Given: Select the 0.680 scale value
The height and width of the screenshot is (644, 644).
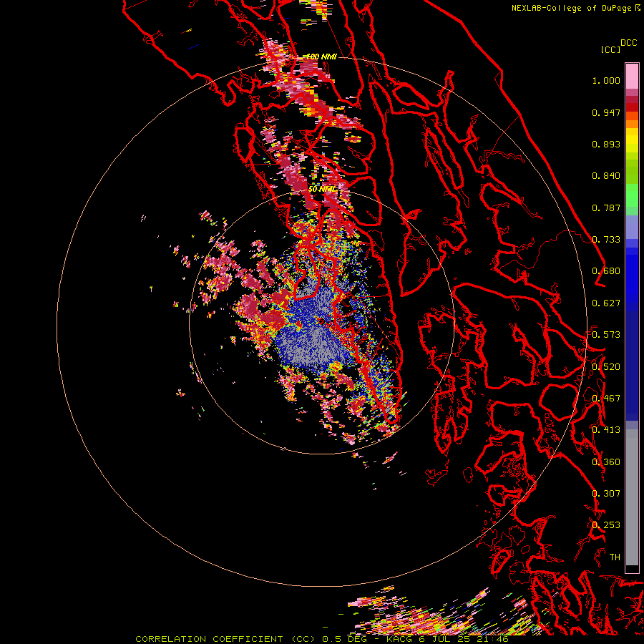Looking at the screenshot, I should pos(606,271).
